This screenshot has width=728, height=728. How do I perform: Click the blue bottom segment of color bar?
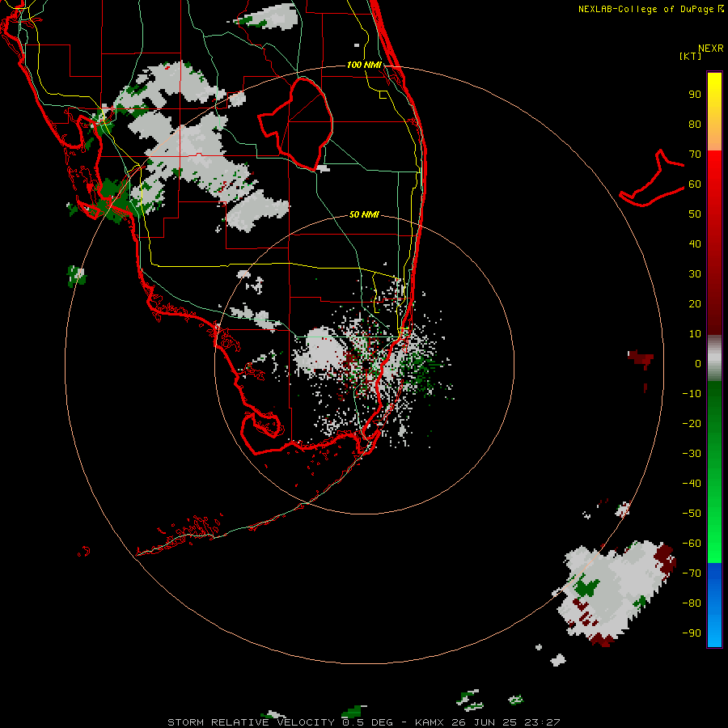coord(714,605)
